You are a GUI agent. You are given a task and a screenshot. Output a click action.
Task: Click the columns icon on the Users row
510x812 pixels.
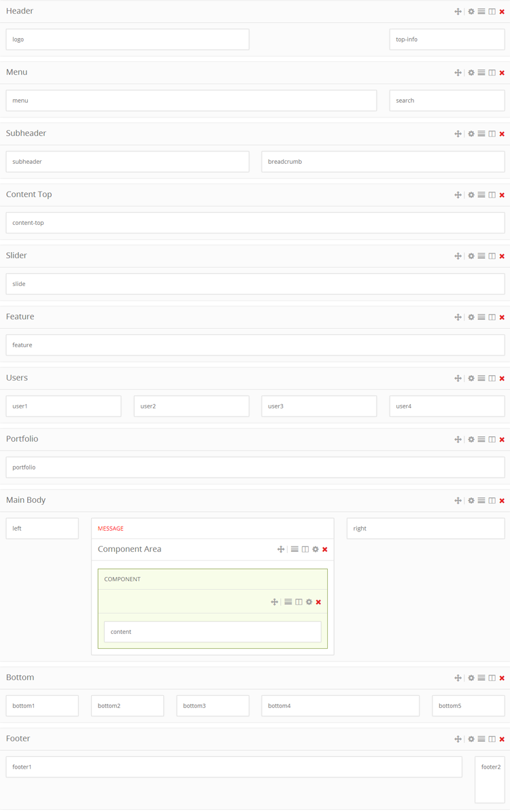point(492,378)
